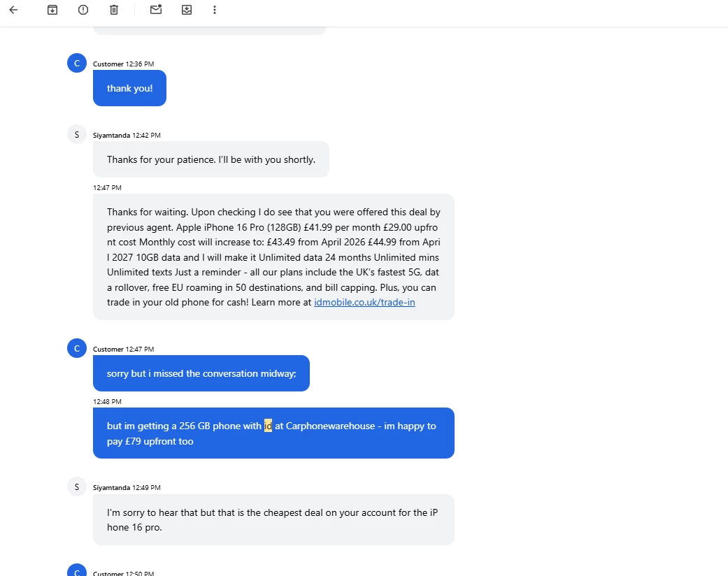Select the "cheapest deal on your account" message

[273, 519]
